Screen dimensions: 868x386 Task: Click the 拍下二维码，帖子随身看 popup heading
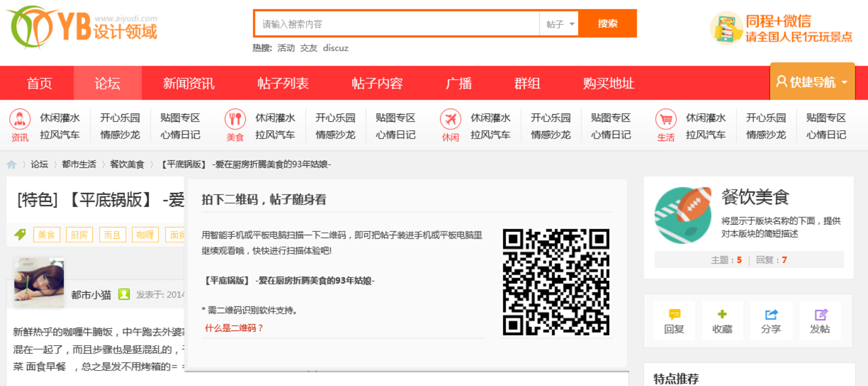point(264,199)
